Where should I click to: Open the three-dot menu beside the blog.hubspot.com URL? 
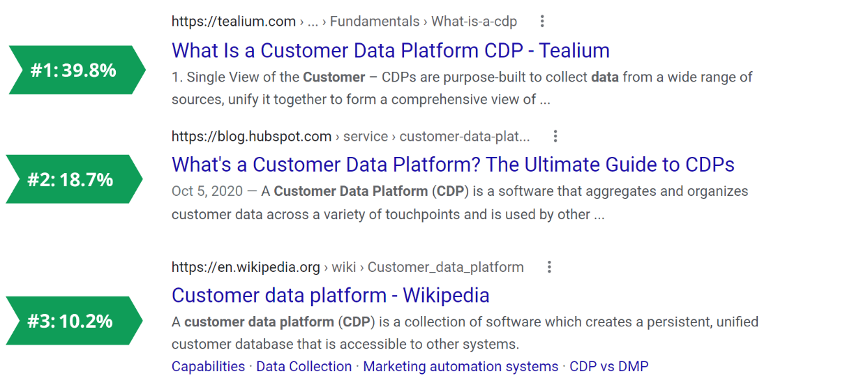point(555,136)
